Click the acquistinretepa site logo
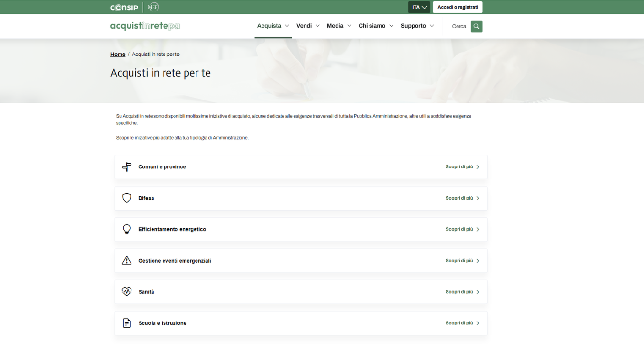The width and height of the screenshot is (644, 344). (x=145, y=26)
